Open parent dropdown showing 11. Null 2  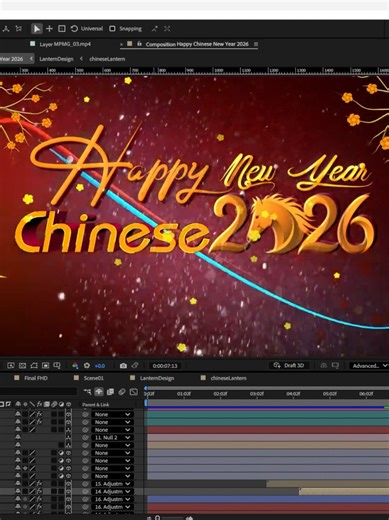(x=112, y=438)
